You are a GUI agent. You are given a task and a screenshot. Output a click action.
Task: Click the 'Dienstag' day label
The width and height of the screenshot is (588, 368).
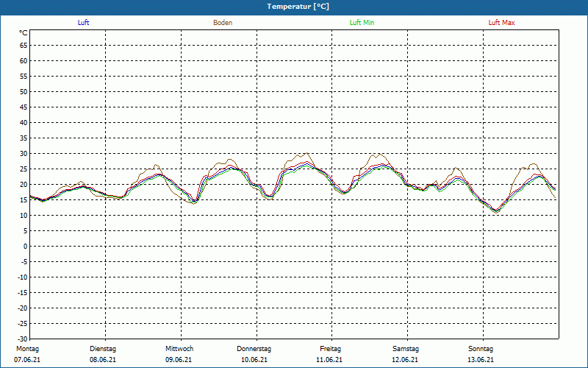tap(103, 349)
